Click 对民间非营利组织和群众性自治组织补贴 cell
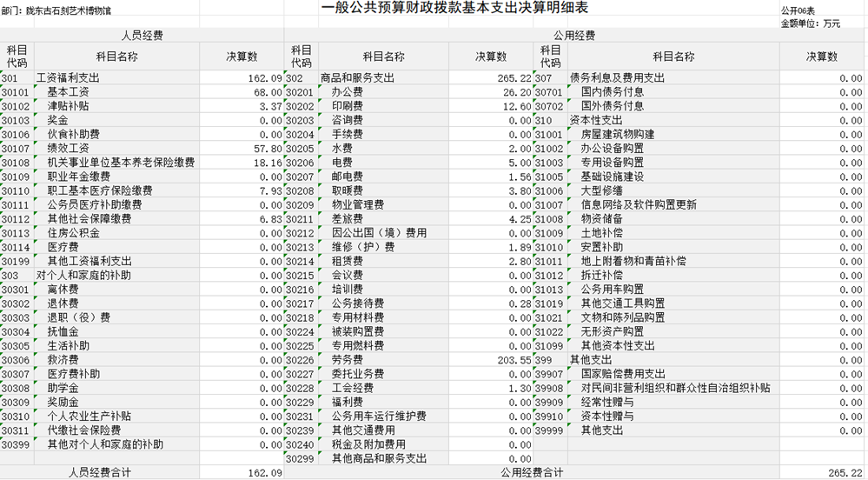The width and height of the screenshot is (868, 480). pyautogui.click(x=673, y=389)
